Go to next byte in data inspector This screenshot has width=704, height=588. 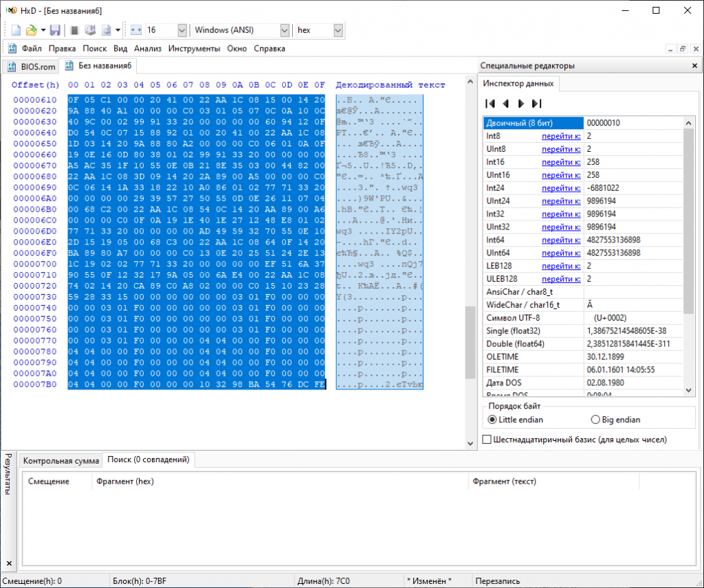521,104
